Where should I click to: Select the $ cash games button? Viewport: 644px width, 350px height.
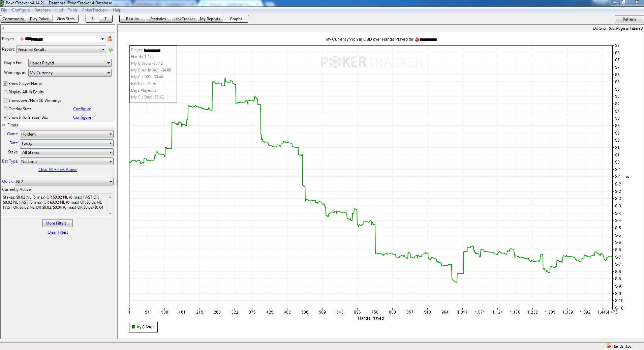click(92, 19)
